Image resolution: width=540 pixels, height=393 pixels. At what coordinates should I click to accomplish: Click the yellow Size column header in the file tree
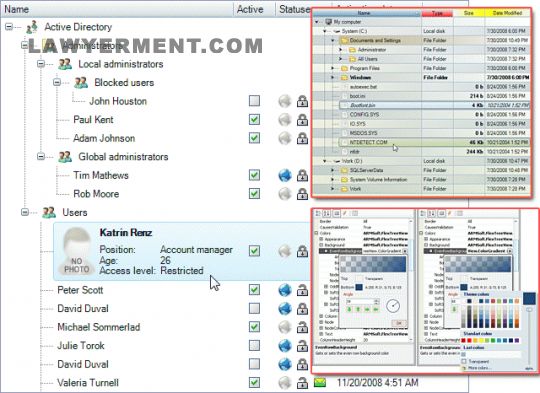[469, 13]
